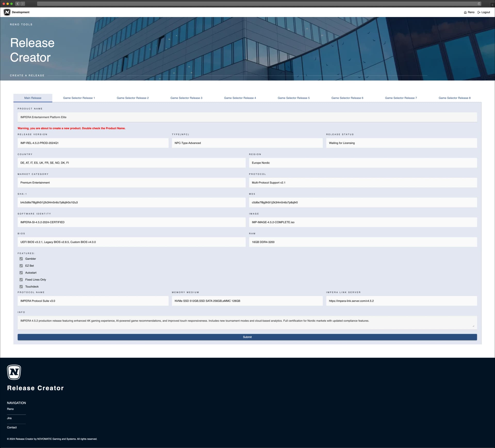Click the Image filename field
Image resolution: width=495 pixels, height=448 pixels.
(363, 222)
